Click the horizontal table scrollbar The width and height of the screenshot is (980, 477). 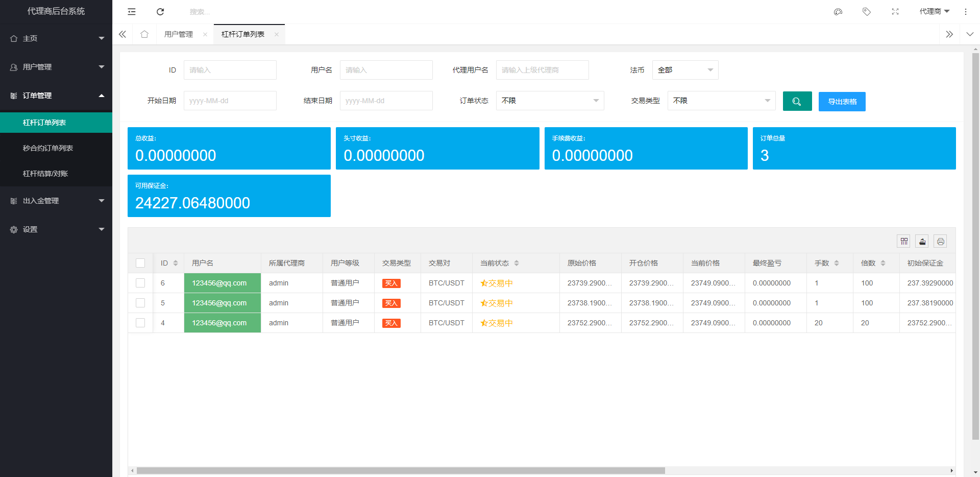(x=401, y=470)
